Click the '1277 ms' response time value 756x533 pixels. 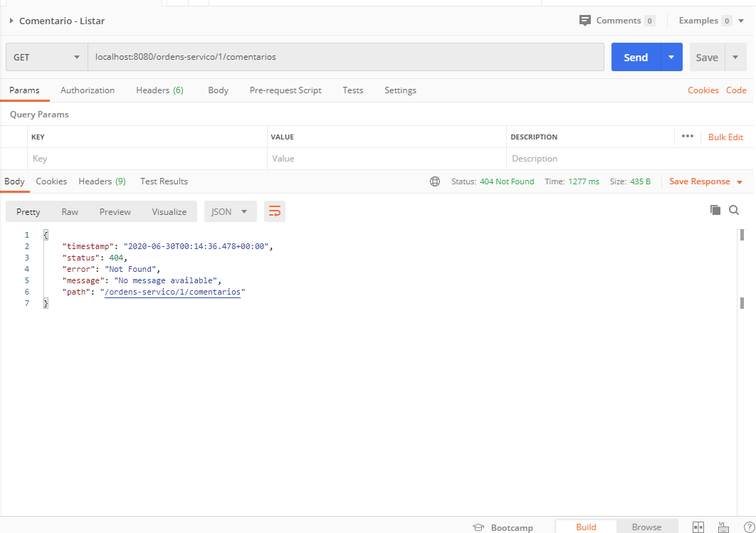click(x=584, y=181)
